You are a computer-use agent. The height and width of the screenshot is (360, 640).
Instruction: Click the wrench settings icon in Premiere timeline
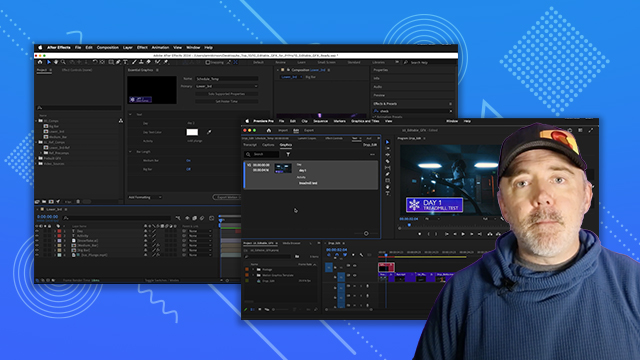[x=361, y=255]
